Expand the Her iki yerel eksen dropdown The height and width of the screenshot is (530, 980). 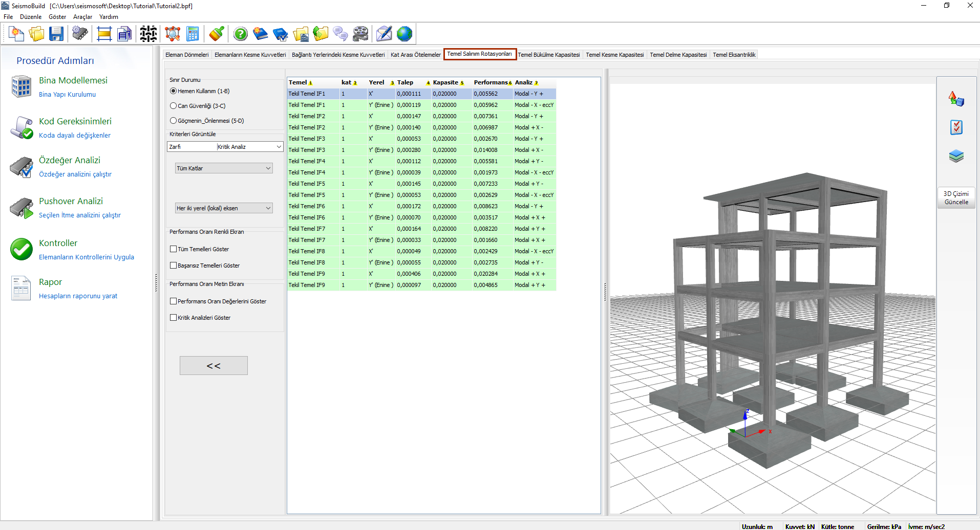[x=224, y=208]
